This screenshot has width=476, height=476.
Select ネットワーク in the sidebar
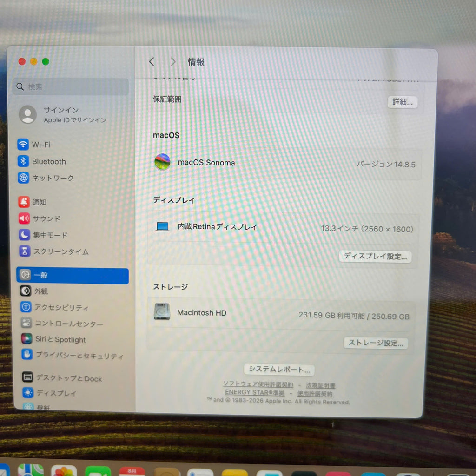click(46, 178)
